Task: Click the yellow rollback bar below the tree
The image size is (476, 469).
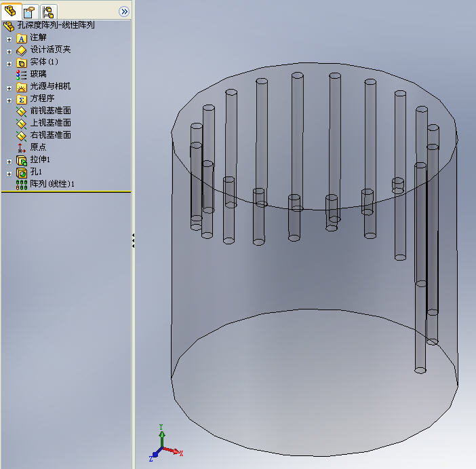Action: 66,192
